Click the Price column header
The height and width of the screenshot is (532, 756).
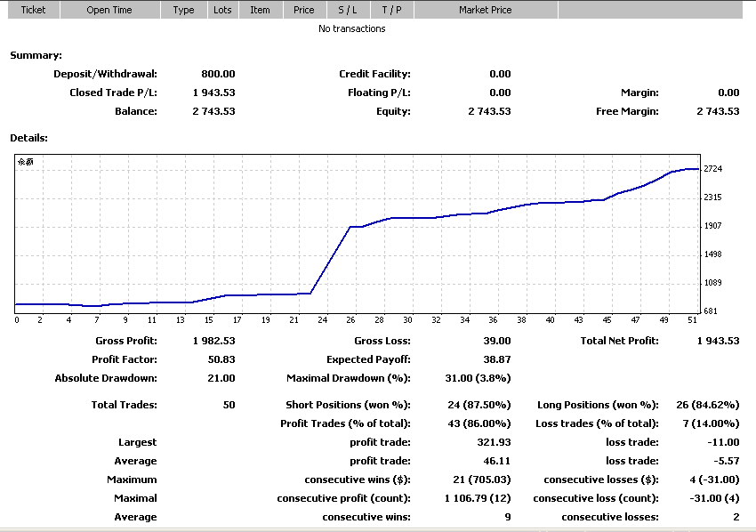point(303,10)
